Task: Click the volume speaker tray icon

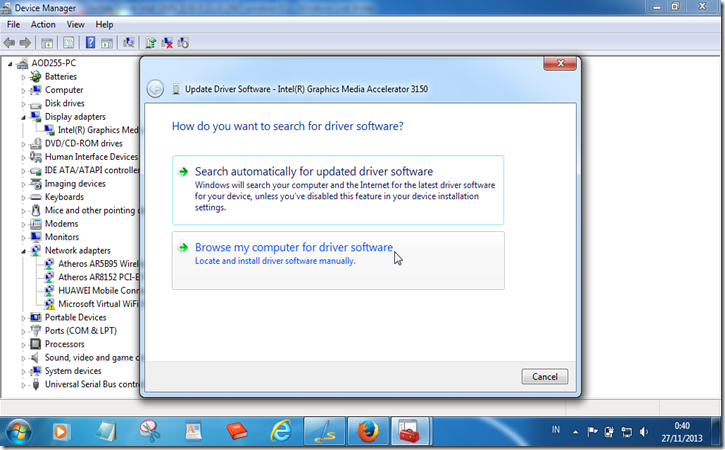Action: click(x=644, y=432)
